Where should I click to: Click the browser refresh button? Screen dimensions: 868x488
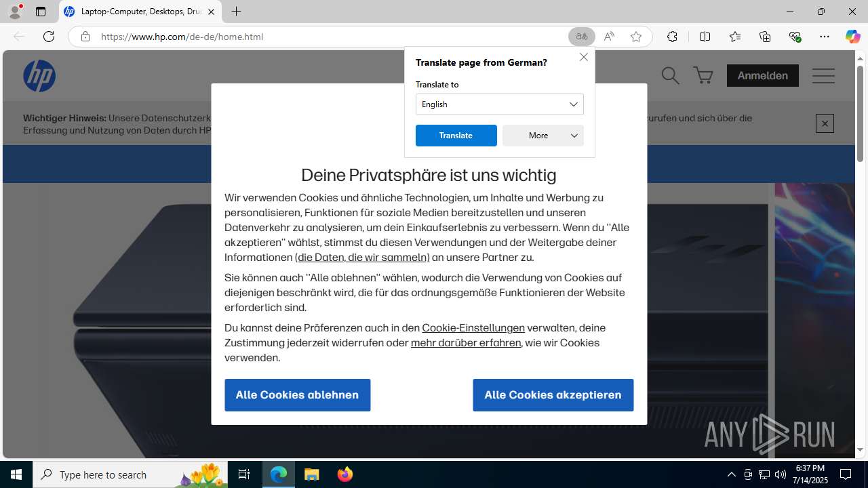[49, 37]
